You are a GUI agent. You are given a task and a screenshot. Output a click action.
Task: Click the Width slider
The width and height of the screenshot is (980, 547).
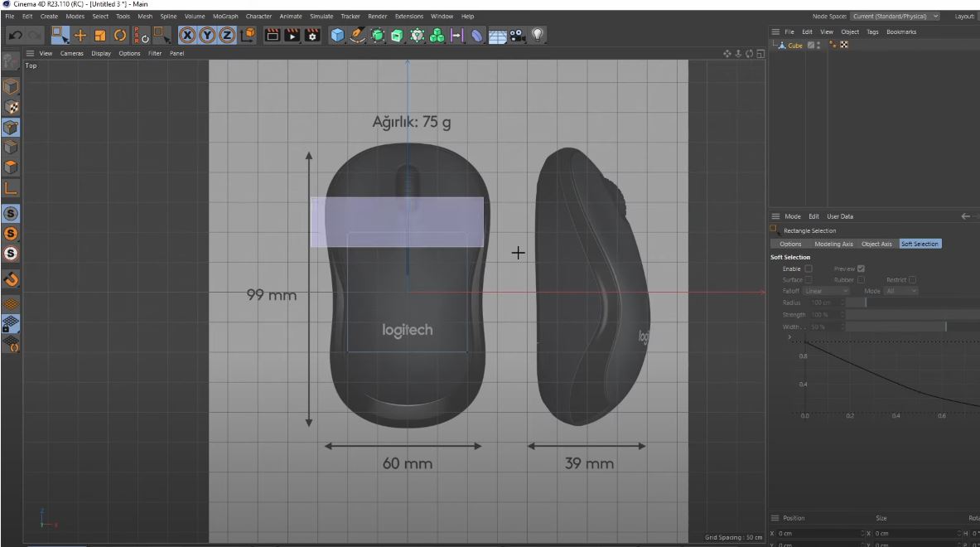[x=913, y=327]
